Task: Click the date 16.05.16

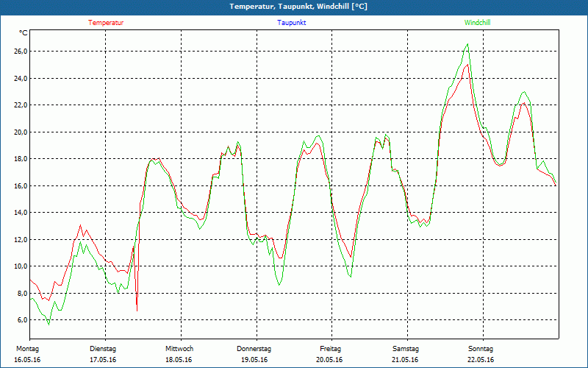Action: tap(27, 360)
